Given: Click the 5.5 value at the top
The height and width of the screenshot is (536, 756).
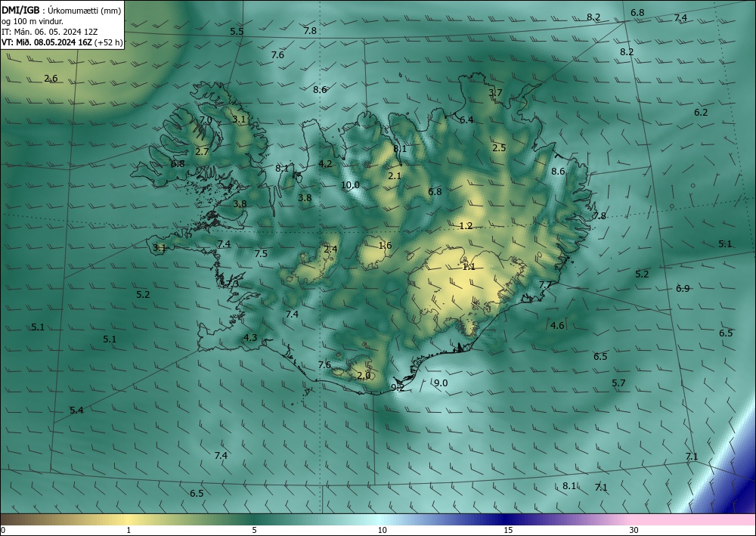Looking at the screenshot, I should [237, 31].
